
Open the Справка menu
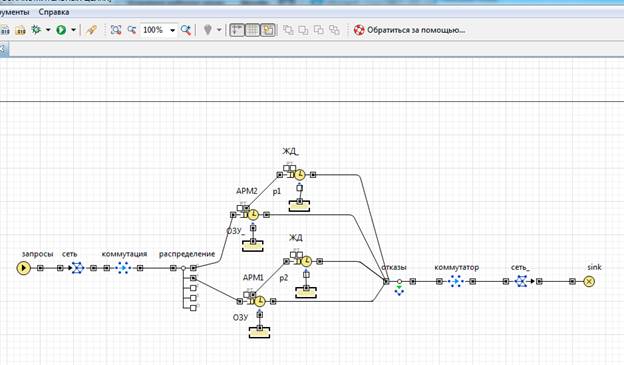pos(54,12)
